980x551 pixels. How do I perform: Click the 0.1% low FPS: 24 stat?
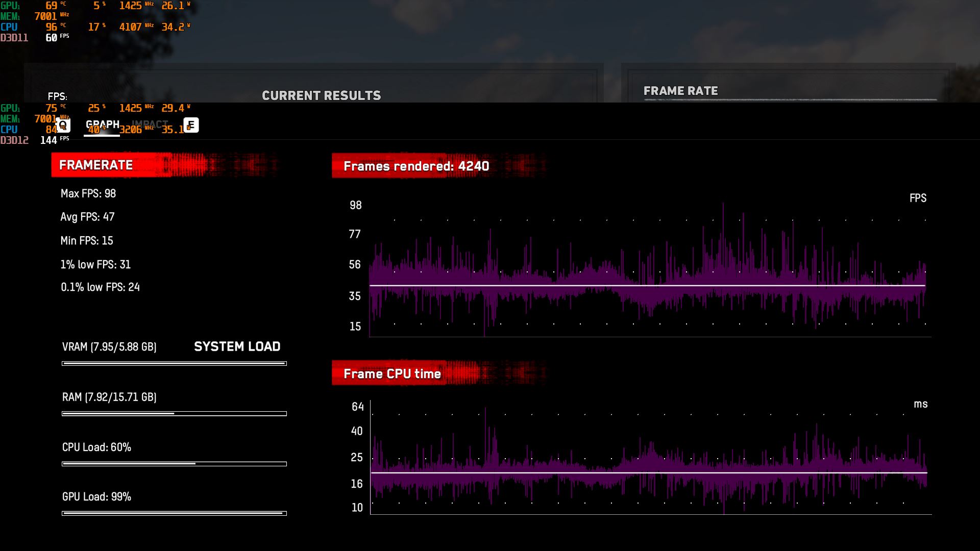100,287
